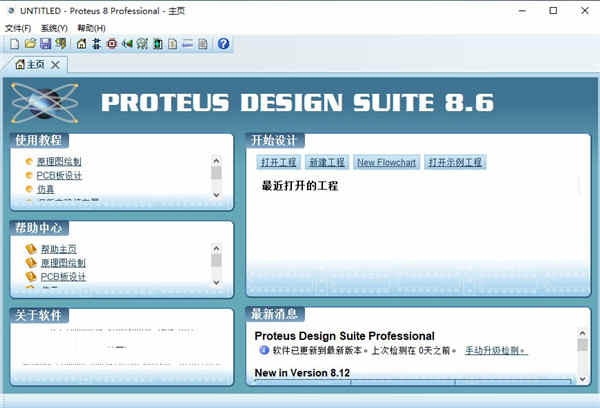The image size is (600, 408).
Task: Click the up arrow in the 使用教程 scrollbar
Action: pyautogui.click(x=216, y=161)
